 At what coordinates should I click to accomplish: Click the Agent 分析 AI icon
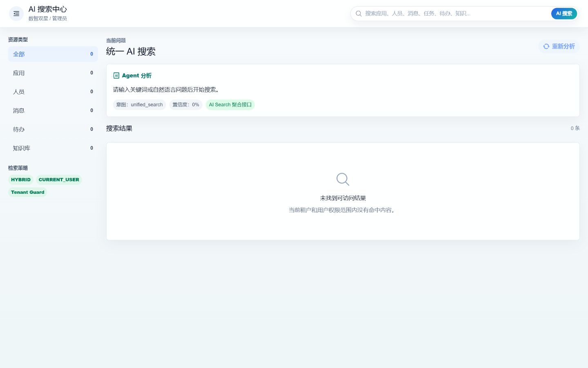pos(116,76)
